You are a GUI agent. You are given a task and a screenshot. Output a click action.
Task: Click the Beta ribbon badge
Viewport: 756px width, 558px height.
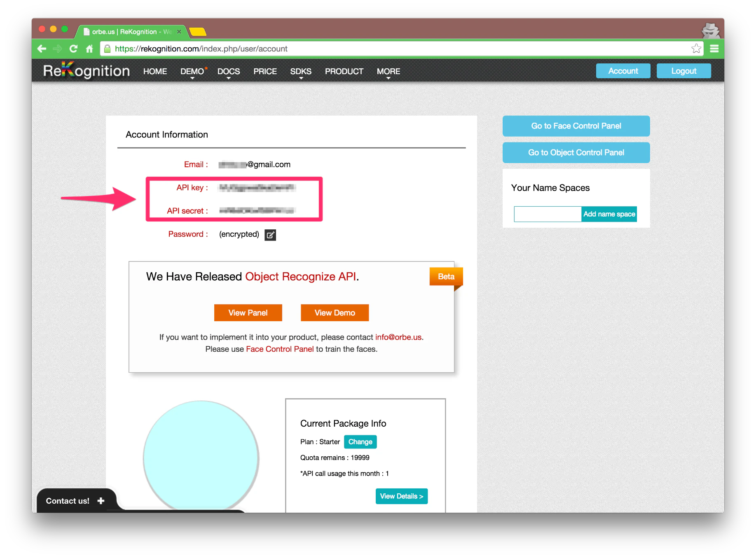[446, 277]
